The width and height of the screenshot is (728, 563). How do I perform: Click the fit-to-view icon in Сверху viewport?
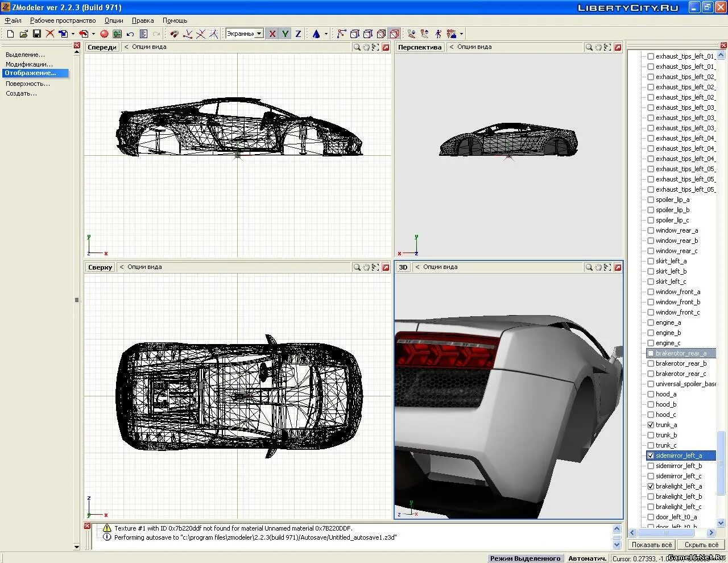[375, 267]
